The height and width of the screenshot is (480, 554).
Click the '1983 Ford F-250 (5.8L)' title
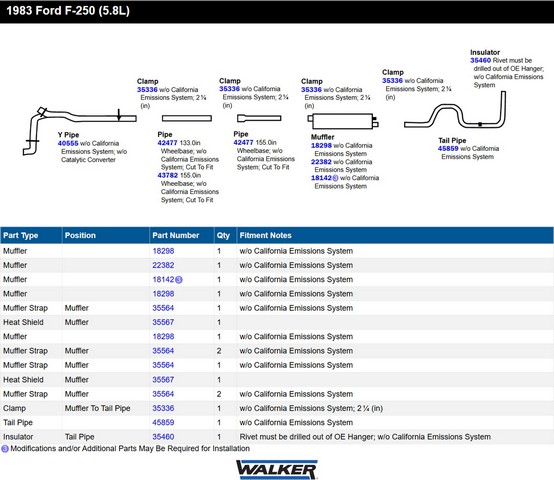[68, 11]
